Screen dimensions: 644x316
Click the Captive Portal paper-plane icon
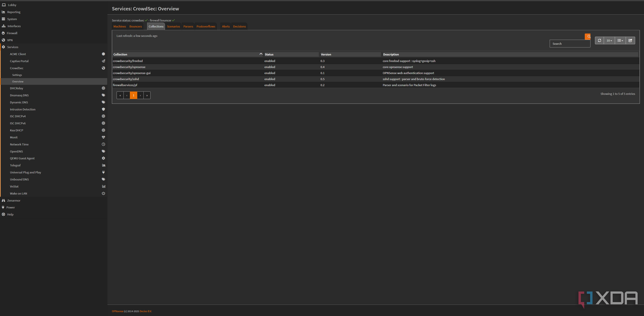[103, 61]
